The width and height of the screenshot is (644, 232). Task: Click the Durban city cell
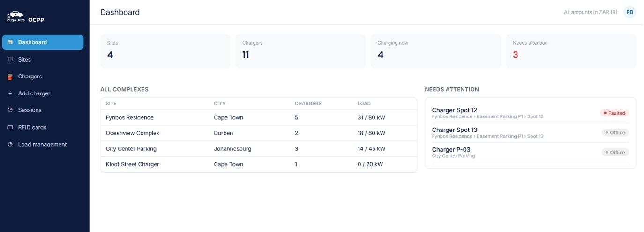(x=224, y=133)
